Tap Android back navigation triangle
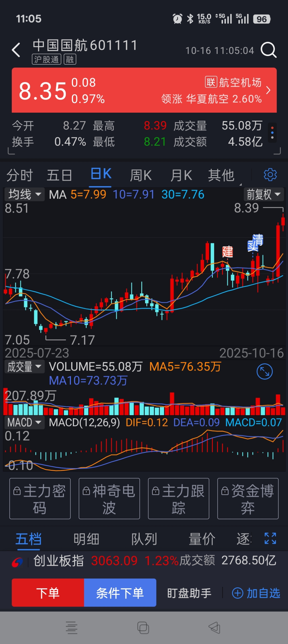 point(214,628)
